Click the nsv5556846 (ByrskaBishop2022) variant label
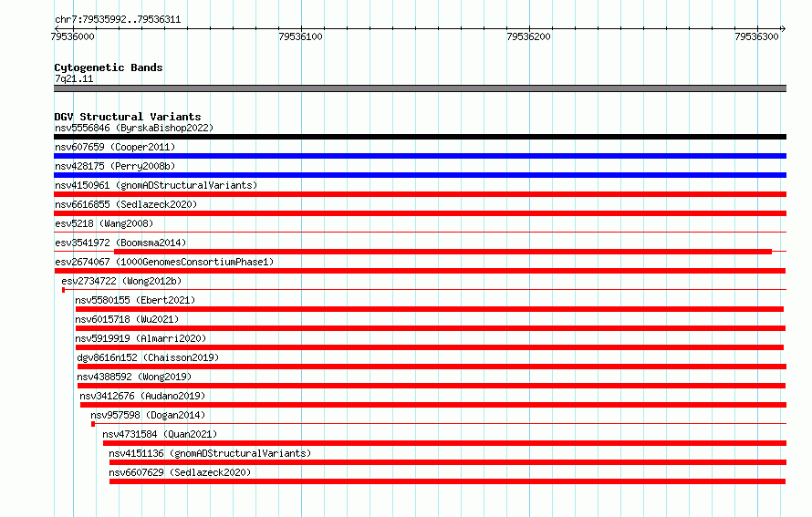Screen dimensions: 812x517 click(x=134, y=128)
